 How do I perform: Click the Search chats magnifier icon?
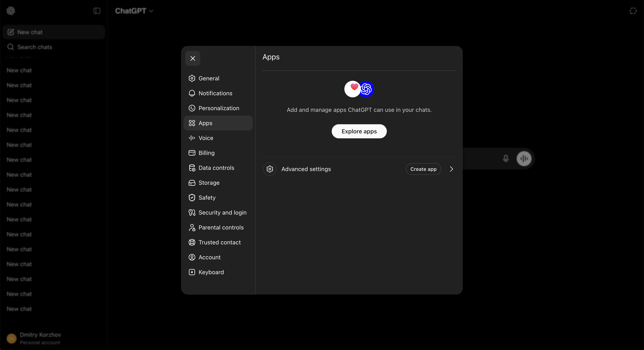pos(11,47)
